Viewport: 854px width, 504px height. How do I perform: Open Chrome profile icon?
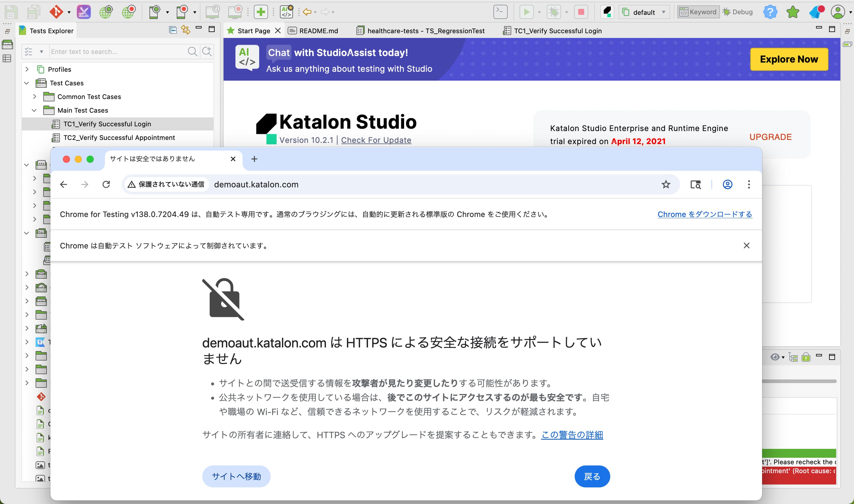727,184
